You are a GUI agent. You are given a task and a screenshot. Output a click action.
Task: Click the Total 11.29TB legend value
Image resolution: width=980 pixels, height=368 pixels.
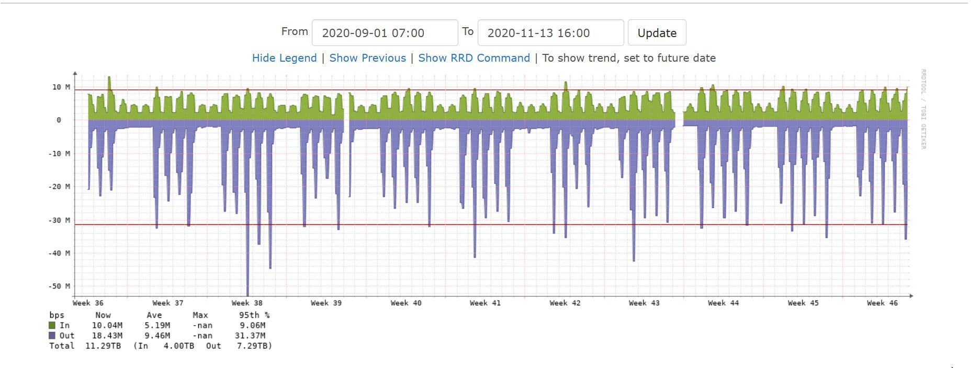click(x=103, y=346)
